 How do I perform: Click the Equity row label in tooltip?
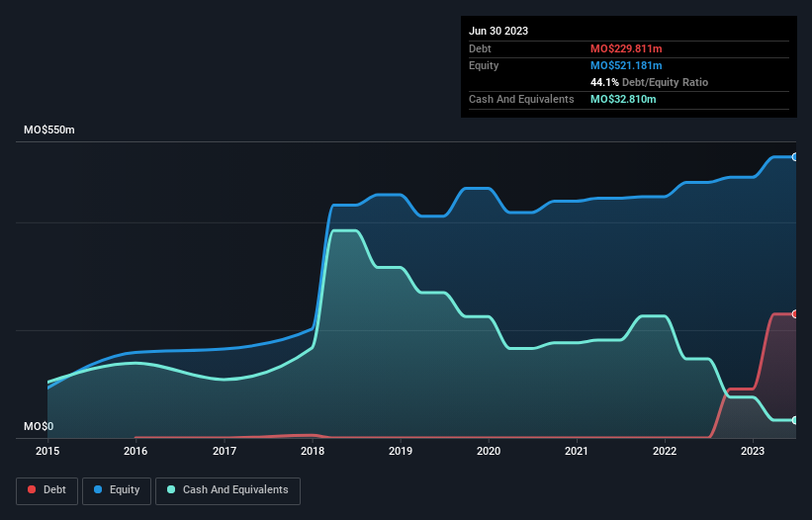tap(484, 65)
